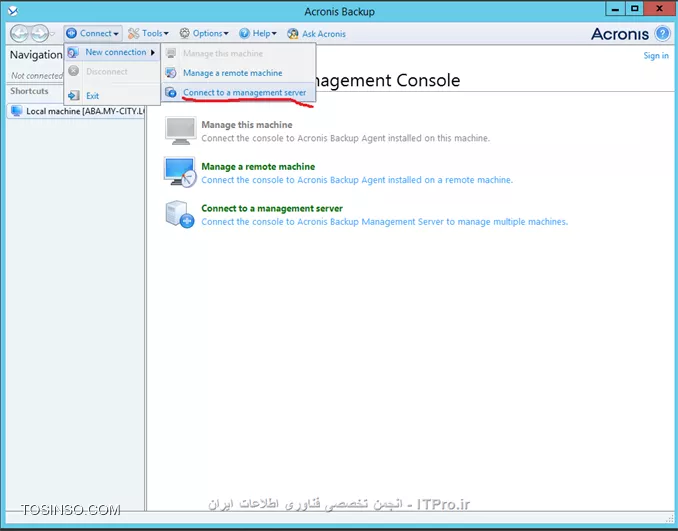Click the New connection icon in menu
678x531 pixels.
(x=73, y=52)
